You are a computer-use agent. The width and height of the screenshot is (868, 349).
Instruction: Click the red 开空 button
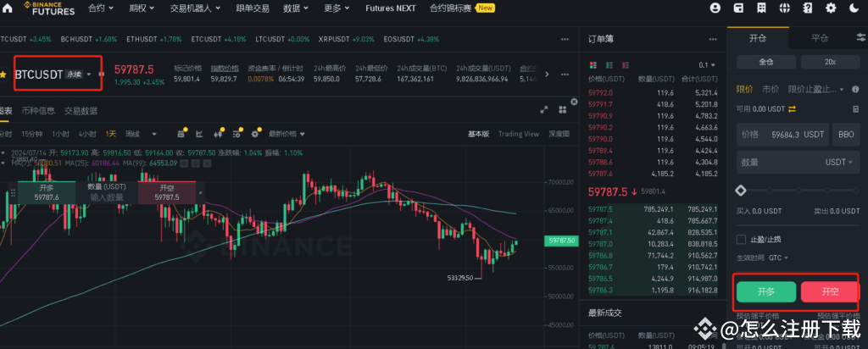[x=829, y=291]
